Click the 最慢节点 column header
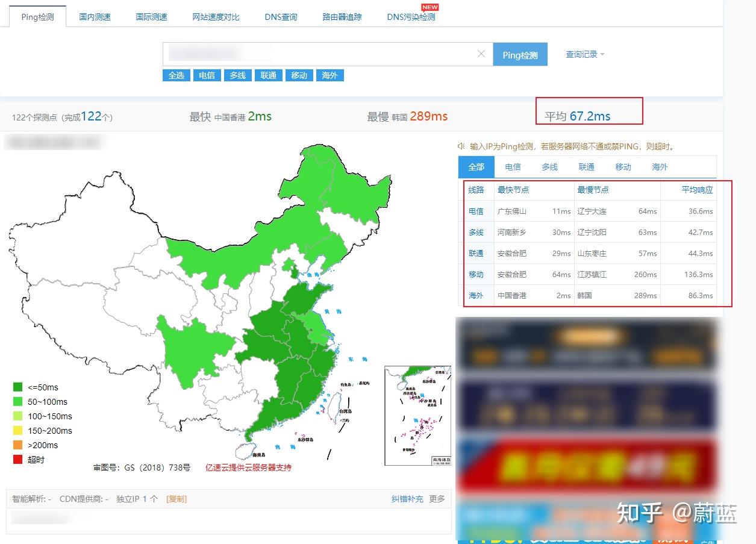Screen dimensions: 756x544 click(x=593, y=190)
